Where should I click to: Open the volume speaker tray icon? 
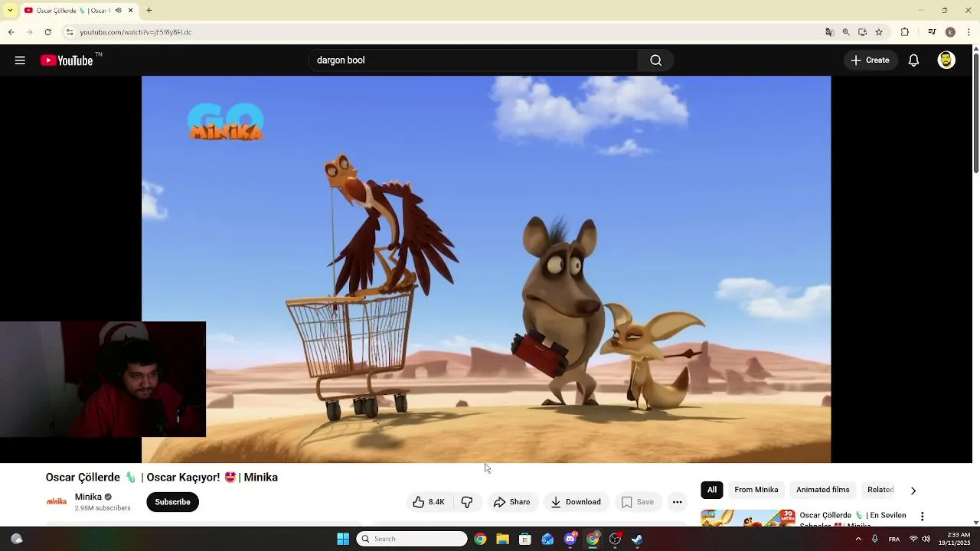(926, 539)
